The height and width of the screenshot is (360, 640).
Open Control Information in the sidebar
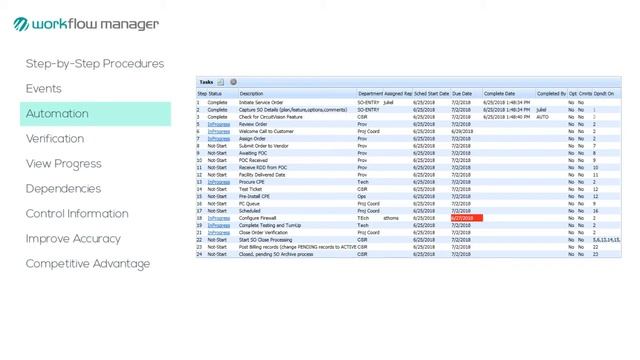pos(77,213)
